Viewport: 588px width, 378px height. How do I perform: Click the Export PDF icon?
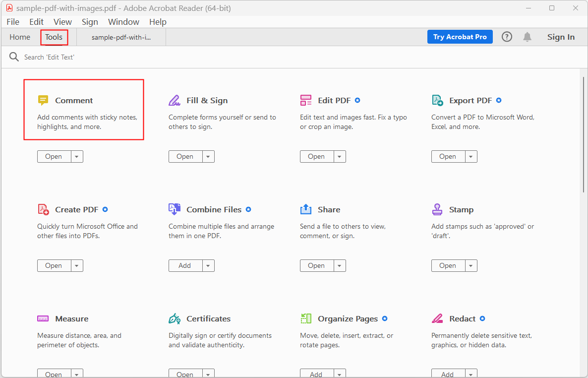(x=437, y=100)
